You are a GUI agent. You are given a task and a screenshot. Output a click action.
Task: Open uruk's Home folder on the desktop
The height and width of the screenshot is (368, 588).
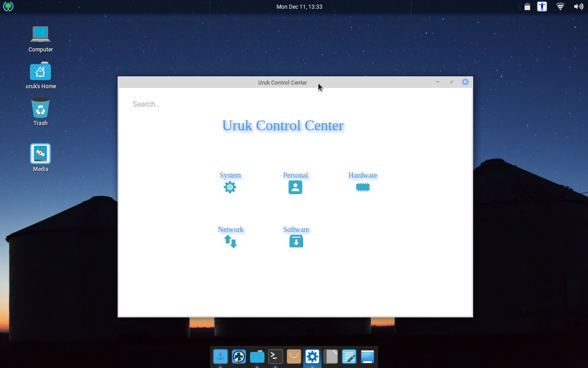(40, 72)
